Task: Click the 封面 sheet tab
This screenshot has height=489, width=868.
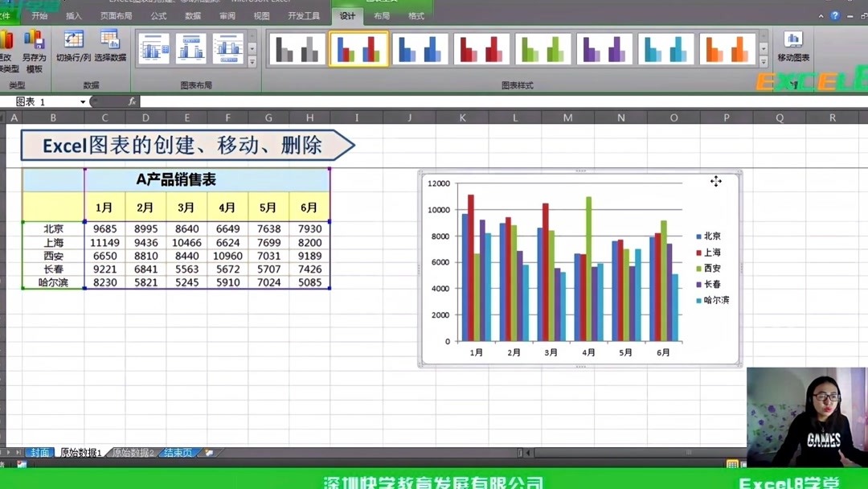Action: click(x=39, y=452)
